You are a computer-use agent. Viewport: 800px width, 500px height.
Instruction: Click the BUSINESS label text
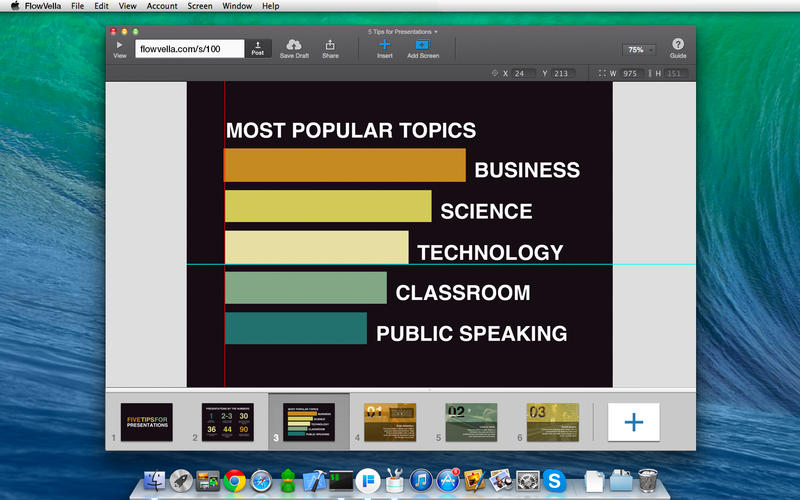(527, 170)
